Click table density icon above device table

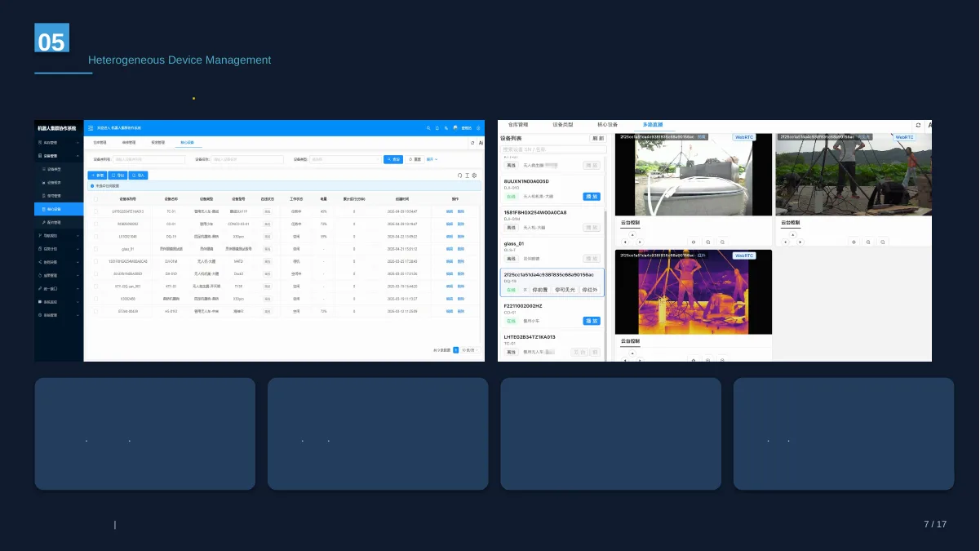coord(467,175)
